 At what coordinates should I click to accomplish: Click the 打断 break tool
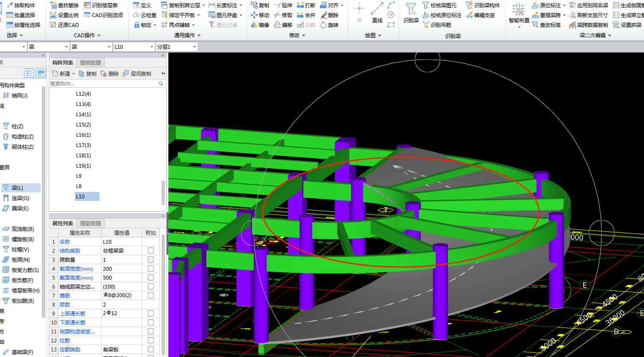(x=306, y=5)
